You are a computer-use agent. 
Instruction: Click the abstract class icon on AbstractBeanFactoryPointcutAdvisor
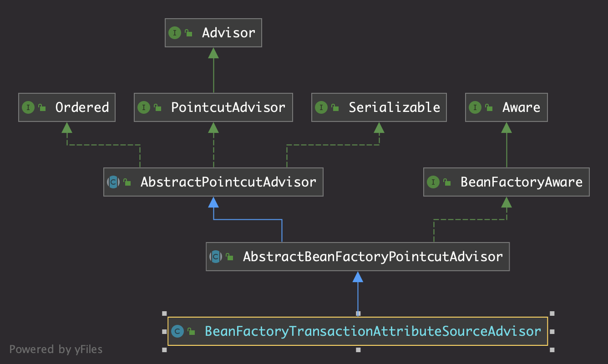tap(216, 257)
